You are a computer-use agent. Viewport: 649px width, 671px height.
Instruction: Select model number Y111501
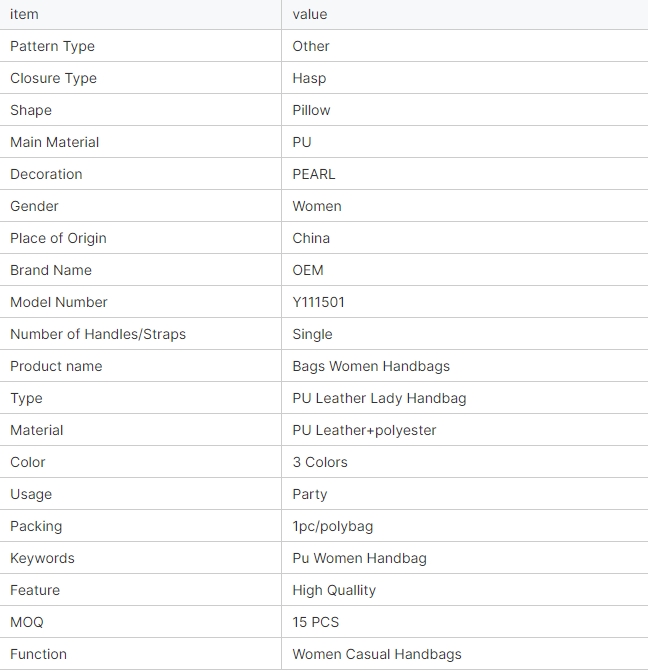tap(319, 302)
